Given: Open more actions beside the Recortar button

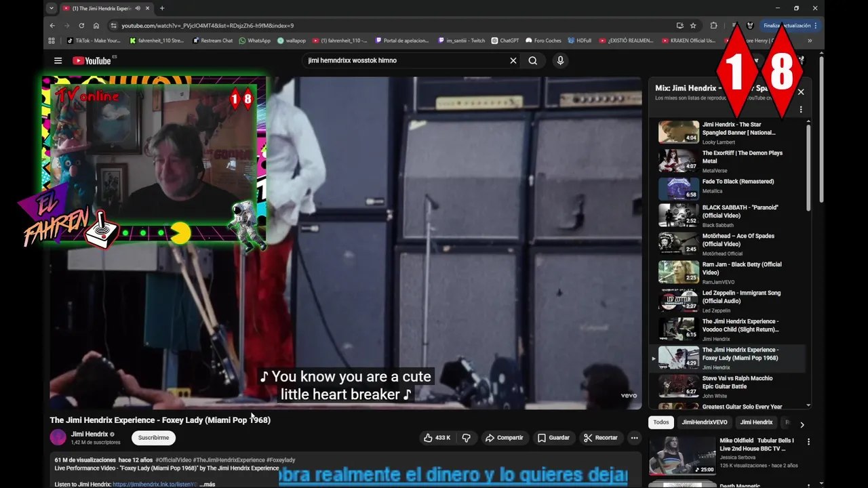Looking at the screenshot, I should (634, 438).
